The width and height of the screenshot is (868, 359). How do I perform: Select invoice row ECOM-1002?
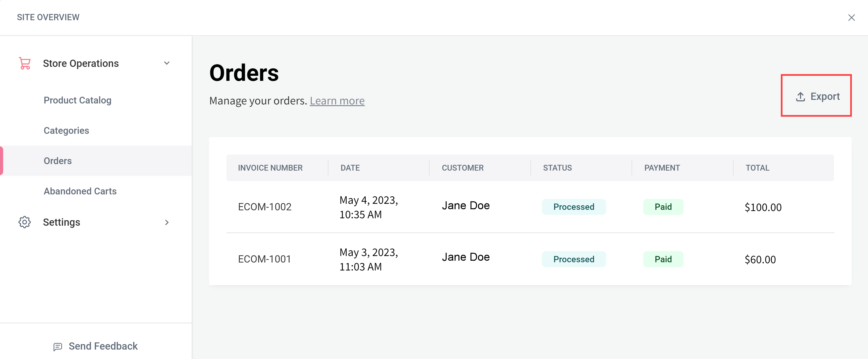(265, 207)
